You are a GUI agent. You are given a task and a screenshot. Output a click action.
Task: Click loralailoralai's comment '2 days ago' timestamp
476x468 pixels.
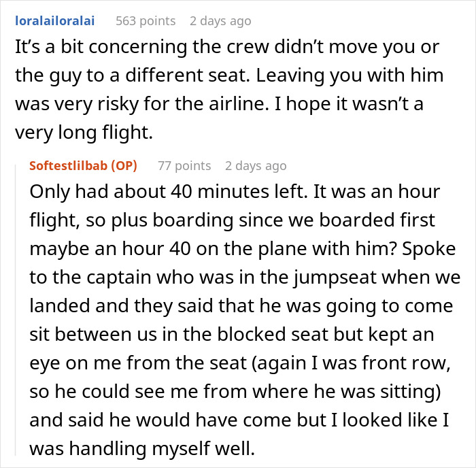tap(220, 21)
